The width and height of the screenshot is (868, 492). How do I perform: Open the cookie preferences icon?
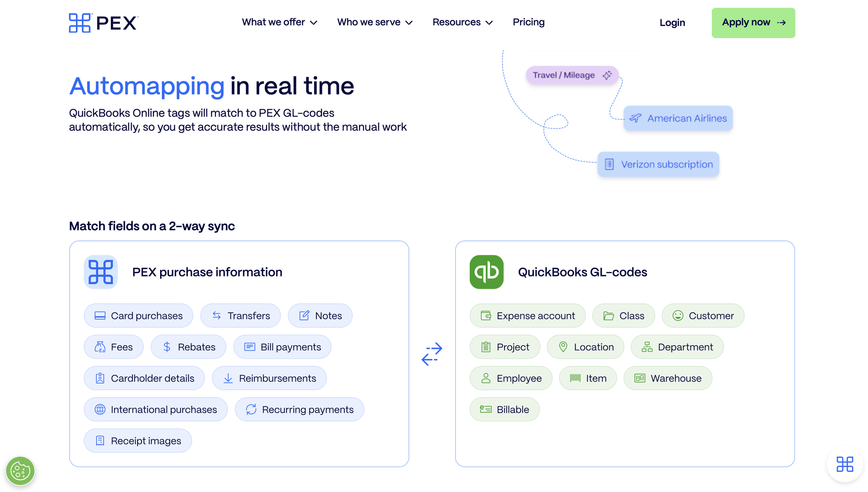pyautogui.click(x=20, y=471)
